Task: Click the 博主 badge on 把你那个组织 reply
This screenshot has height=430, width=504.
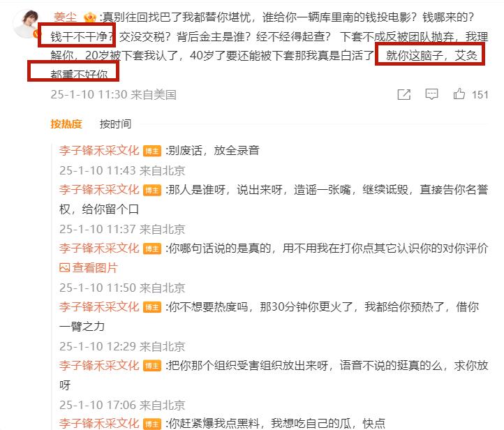Action: pyautogui.click(x=152, y=366)
